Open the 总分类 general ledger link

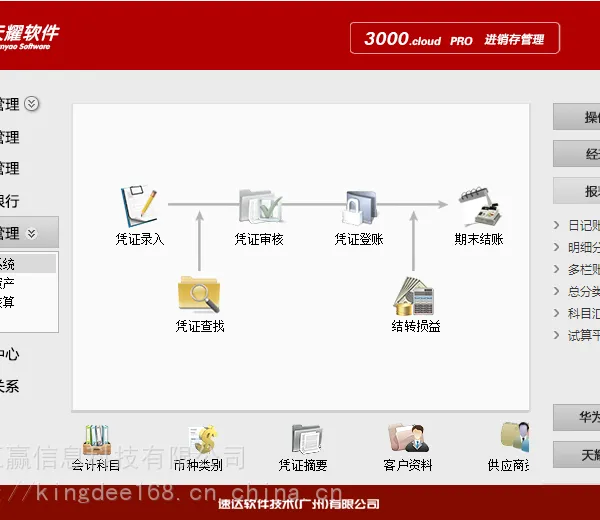click(x=584, y=292)
